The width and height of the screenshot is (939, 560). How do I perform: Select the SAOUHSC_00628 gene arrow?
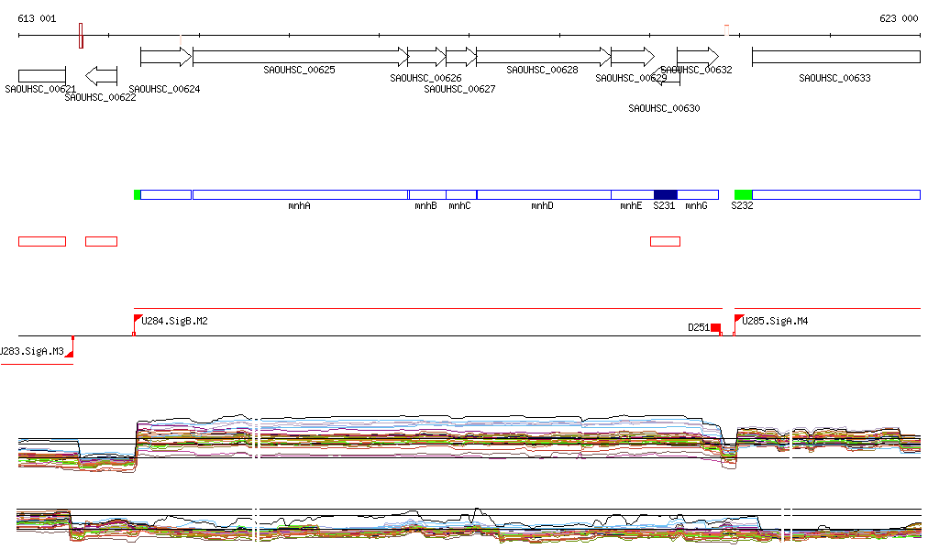(544, 57)
